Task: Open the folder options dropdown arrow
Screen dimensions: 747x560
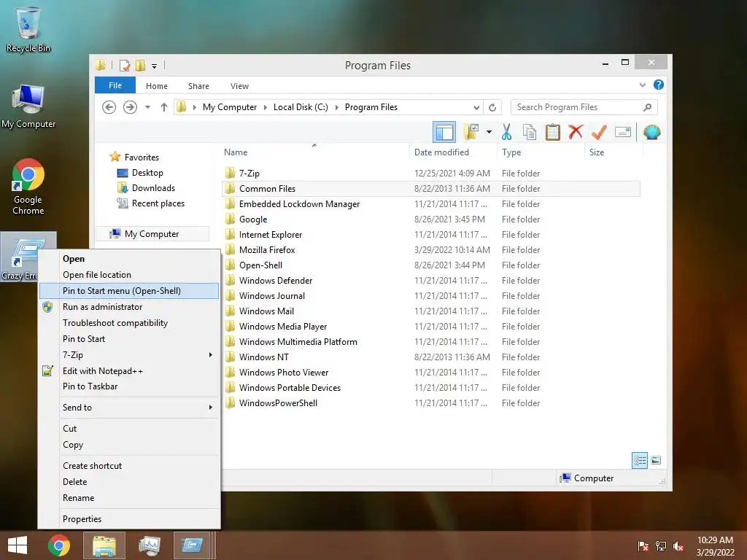Action: pos(489,132)
